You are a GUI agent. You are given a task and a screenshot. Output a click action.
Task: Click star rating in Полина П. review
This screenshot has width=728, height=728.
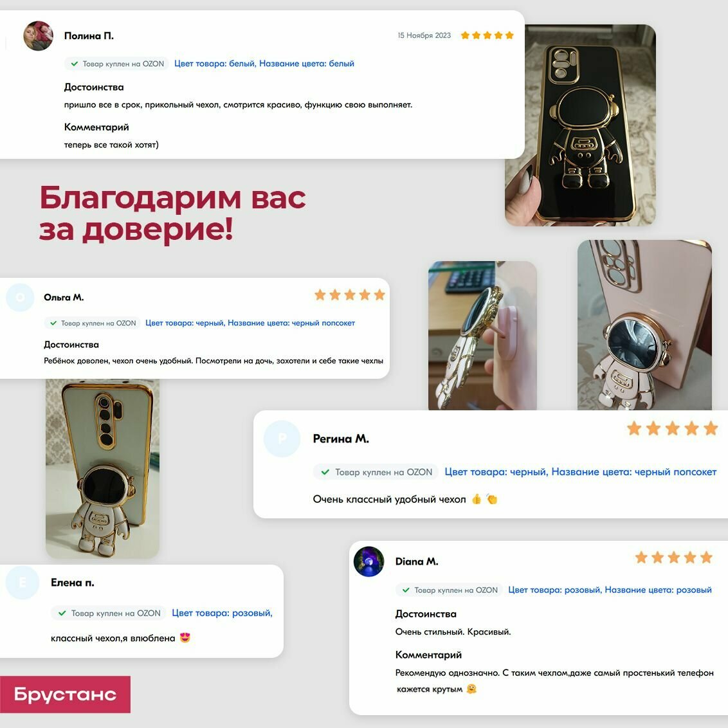coord(487,35)
